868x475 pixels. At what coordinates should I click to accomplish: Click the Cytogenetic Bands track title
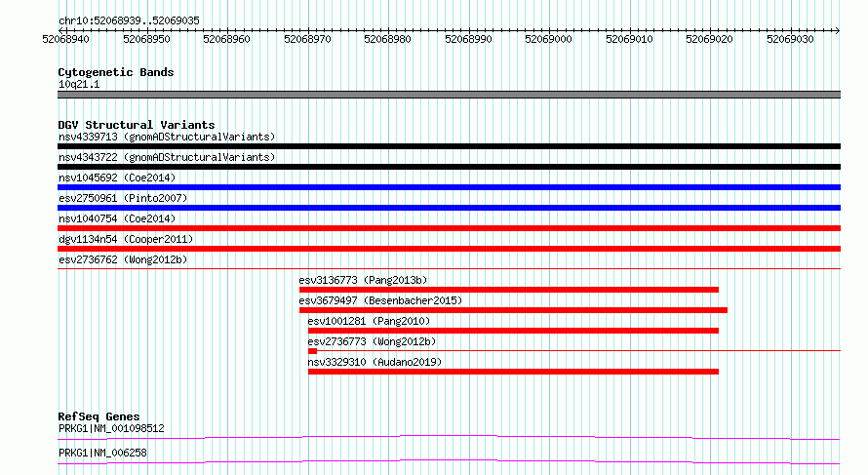tap(116, 72)
